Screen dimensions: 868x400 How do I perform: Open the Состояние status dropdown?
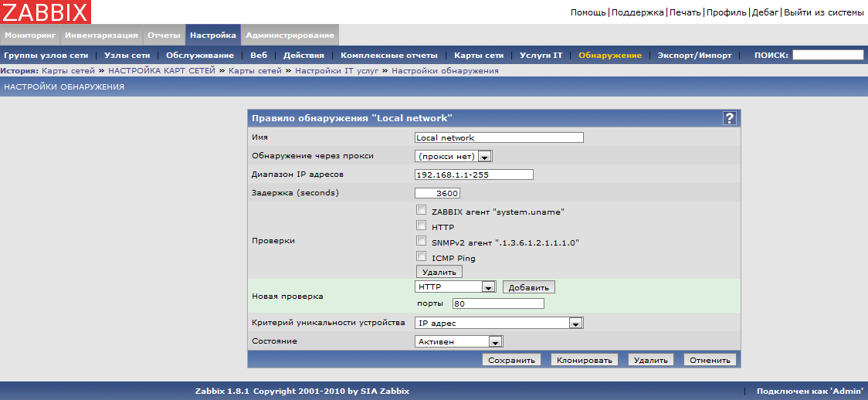pos(459,341)
